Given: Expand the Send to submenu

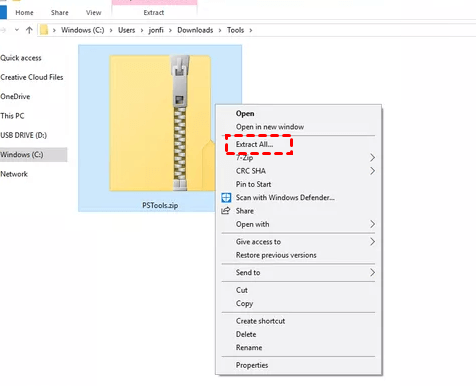Looking at the screenshot, I should click(298, 272).
